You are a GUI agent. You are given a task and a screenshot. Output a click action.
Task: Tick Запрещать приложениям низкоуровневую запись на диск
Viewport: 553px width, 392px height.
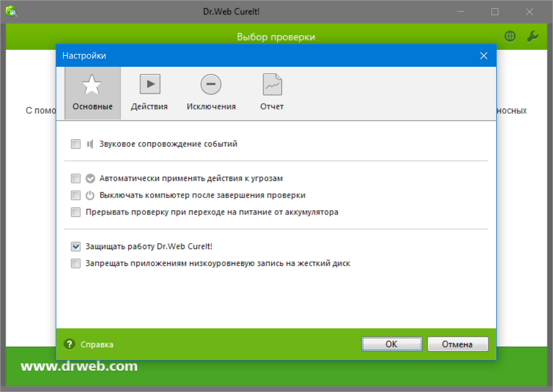click(76, 263)
